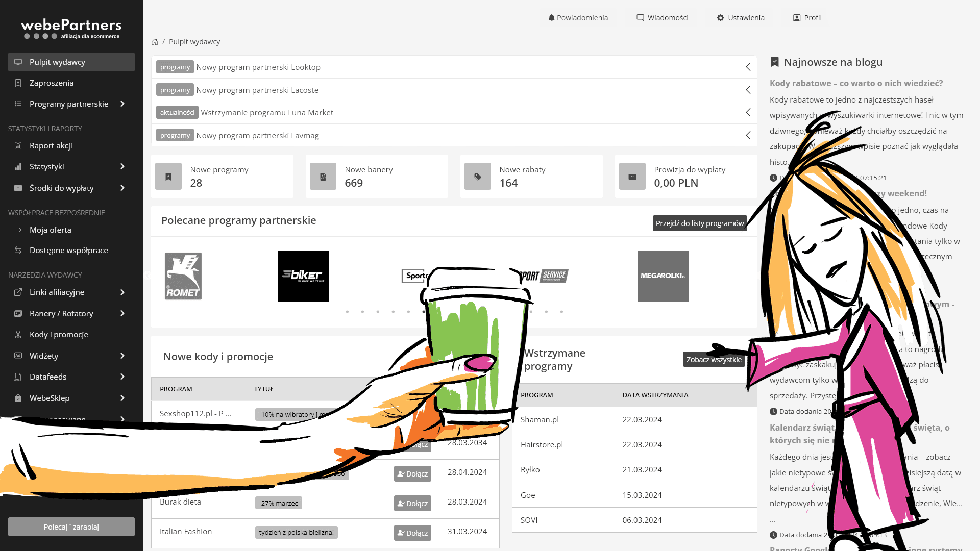Click Przejdź do listy programów button

click(699, 223)
